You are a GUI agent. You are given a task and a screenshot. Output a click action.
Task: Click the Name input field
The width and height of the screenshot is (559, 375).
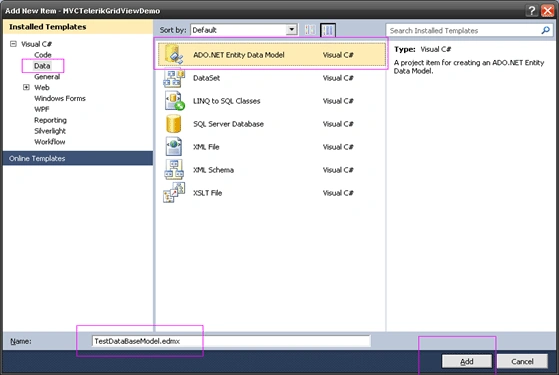point(231,341)
